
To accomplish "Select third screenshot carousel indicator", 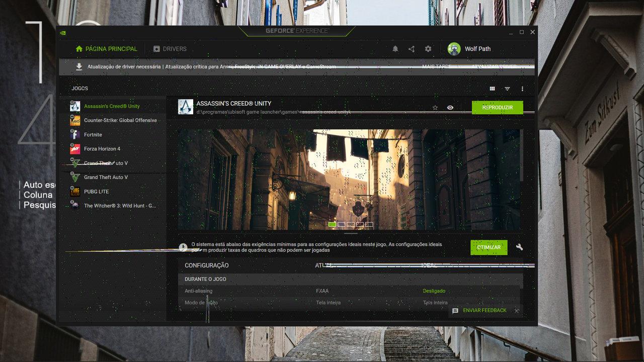I will coord(351,224).
